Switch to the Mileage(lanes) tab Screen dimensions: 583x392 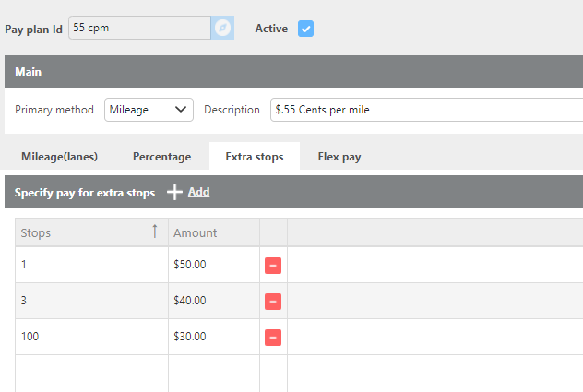point(60,157)
